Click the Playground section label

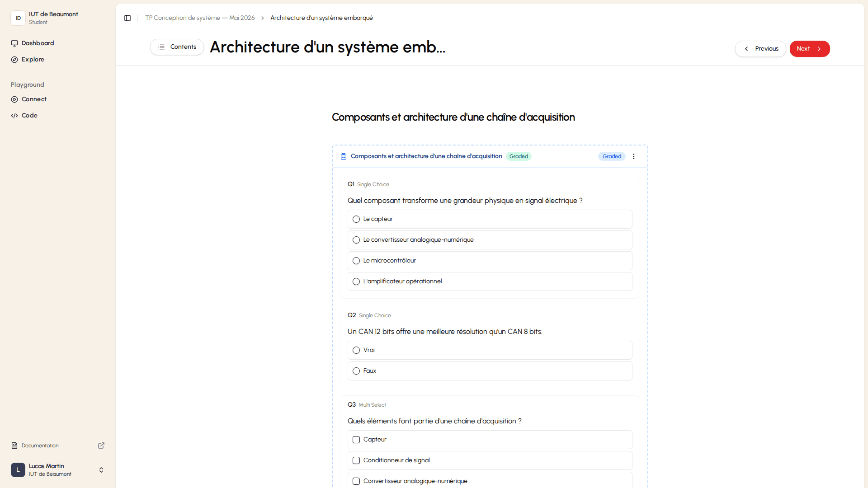pos(28,85)
